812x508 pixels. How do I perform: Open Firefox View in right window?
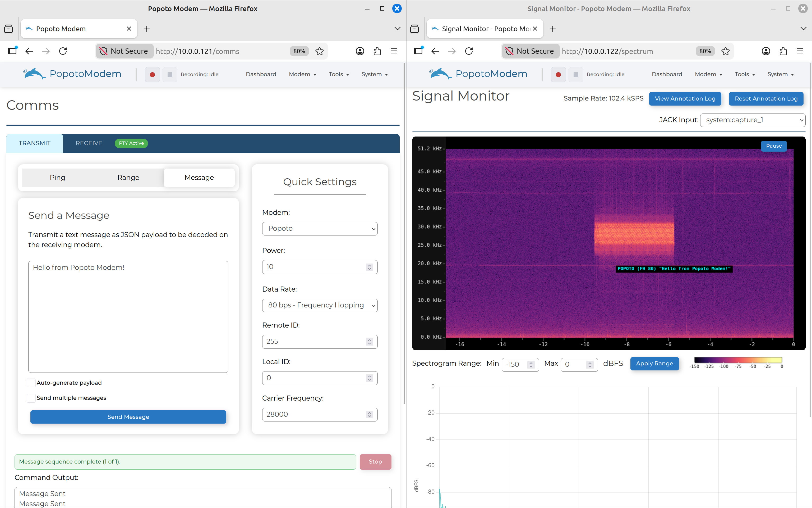tap(414, 29)
